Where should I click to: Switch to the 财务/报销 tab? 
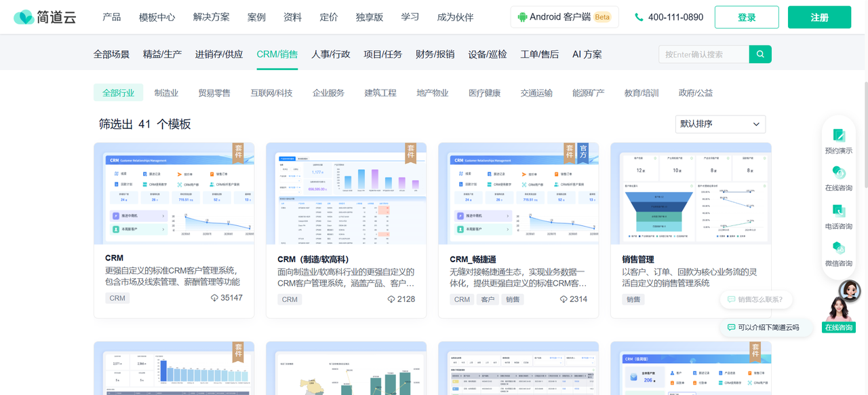pos(435,54)
